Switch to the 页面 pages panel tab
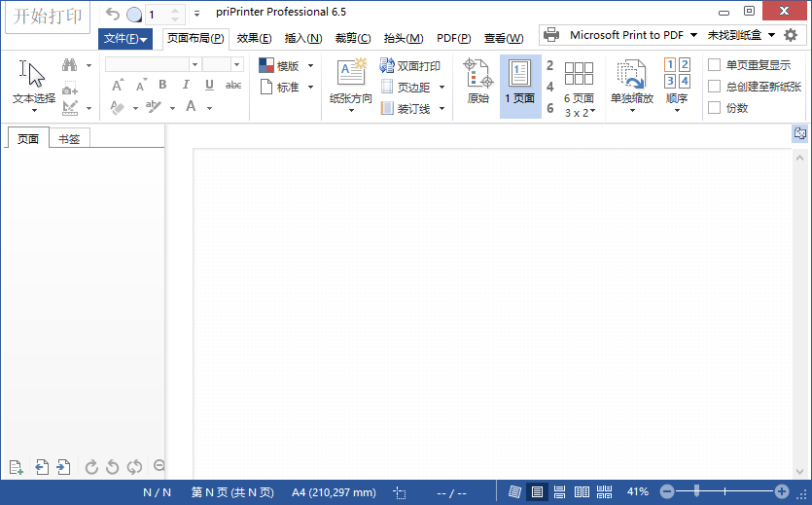The width and height of the screenshot is (812, 505). (28, 139)
